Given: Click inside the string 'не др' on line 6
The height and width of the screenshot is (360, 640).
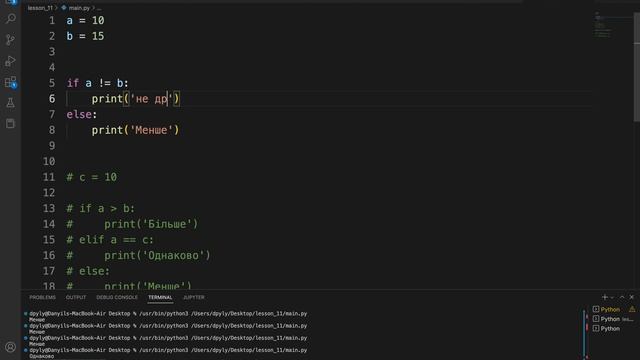Looking at the screenshot, I should pos(151,99).
